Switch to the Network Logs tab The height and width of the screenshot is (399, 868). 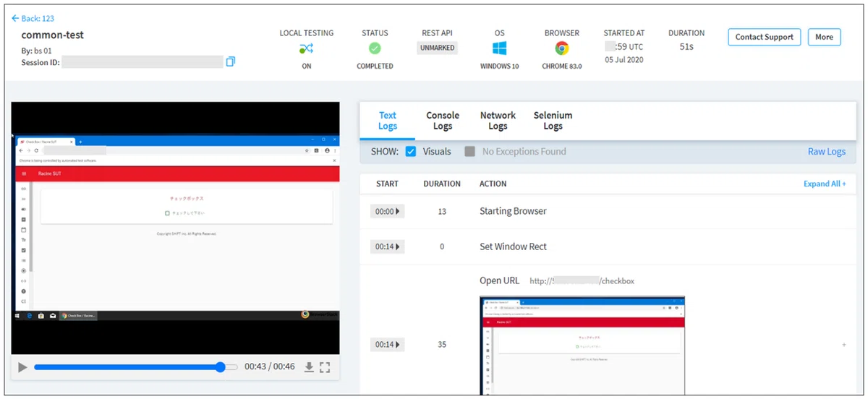pyautogui.click(x=498, y=121)
